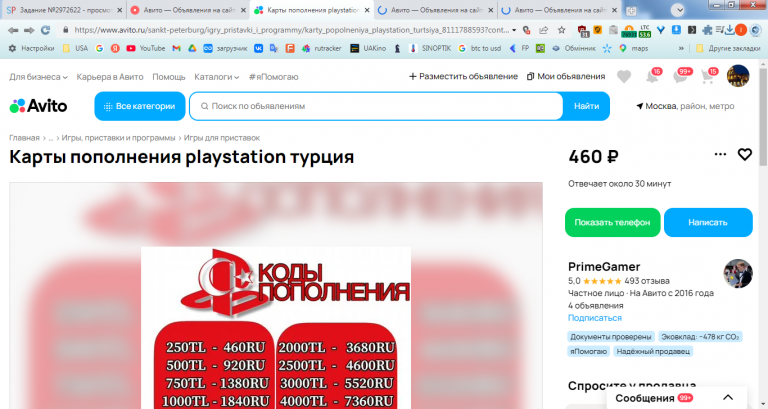Go back with the browser back arrow

pos(13,30)
